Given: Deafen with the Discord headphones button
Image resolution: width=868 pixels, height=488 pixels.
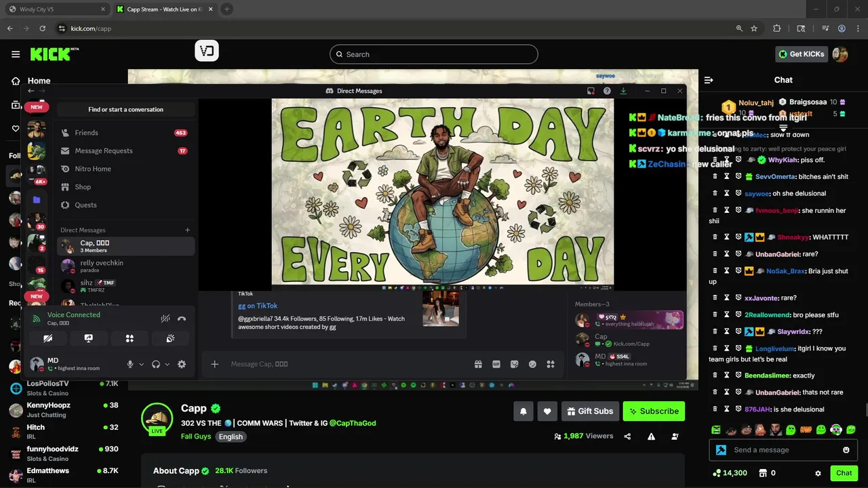Looking at the screenshot, I should [x=156, y=364].
